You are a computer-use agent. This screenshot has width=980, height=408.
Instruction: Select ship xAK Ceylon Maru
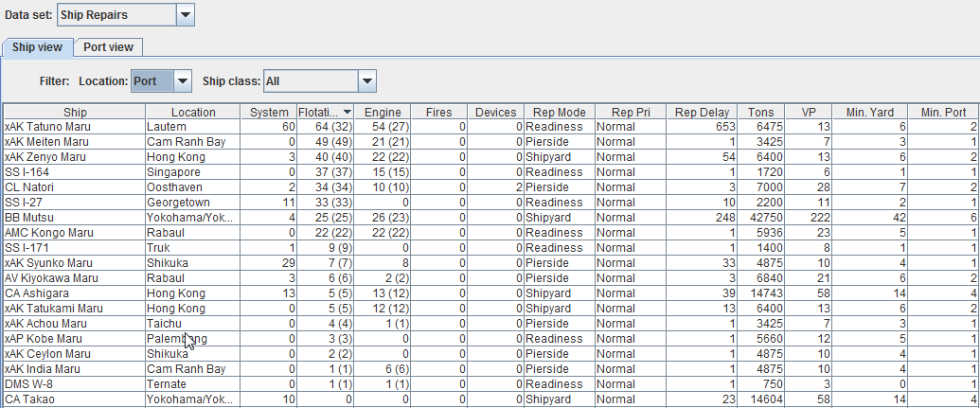[x=47, y=354]
